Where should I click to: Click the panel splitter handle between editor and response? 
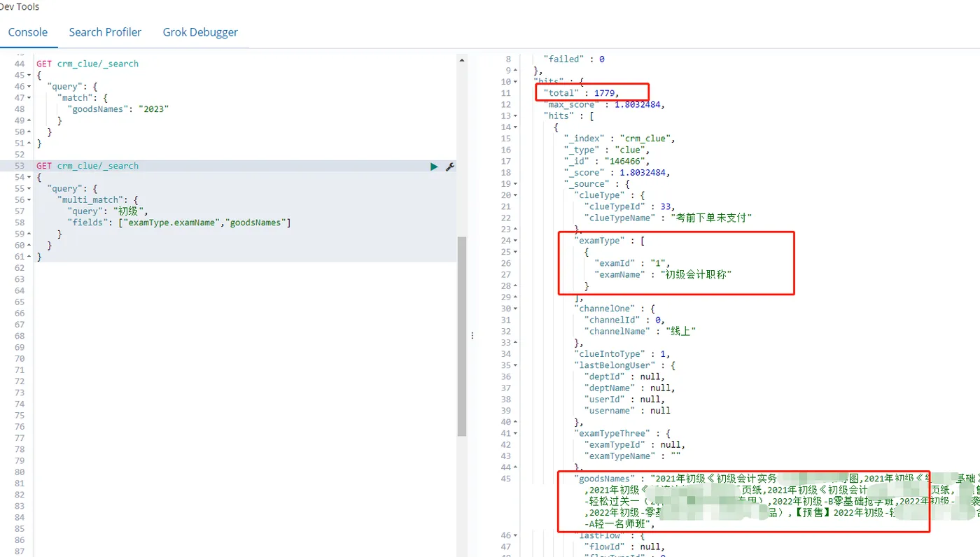(472, 336)
